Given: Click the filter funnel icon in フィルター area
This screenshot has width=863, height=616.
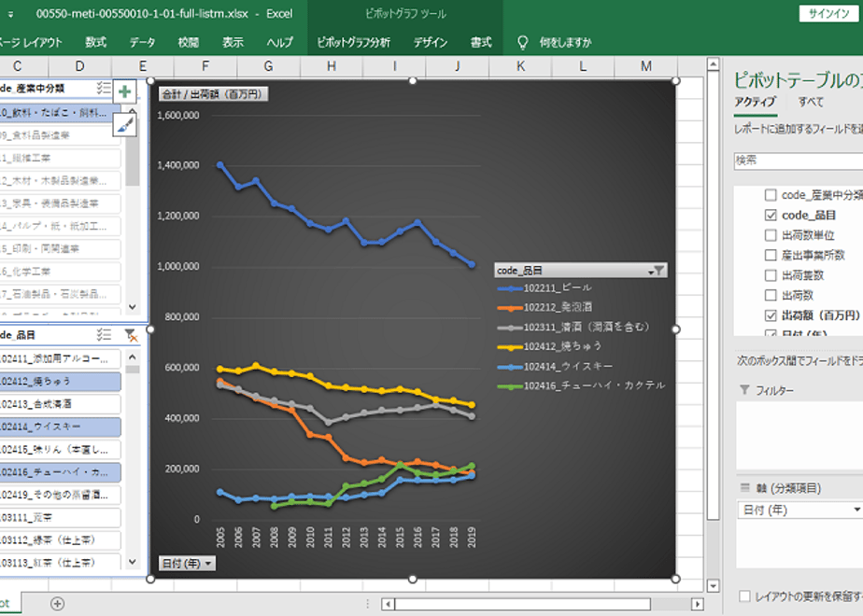Looking at the screenshot, I should [x=744, y=390].
